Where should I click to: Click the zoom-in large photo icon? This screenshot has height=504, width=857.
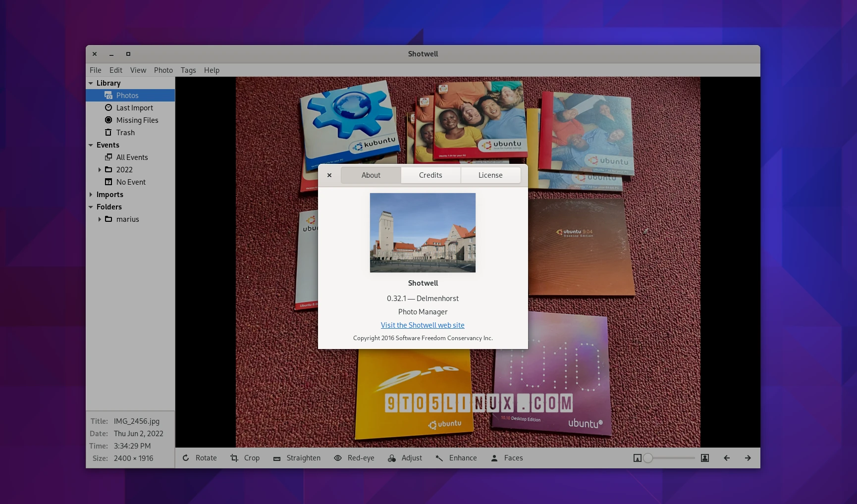tap(704, 458)
